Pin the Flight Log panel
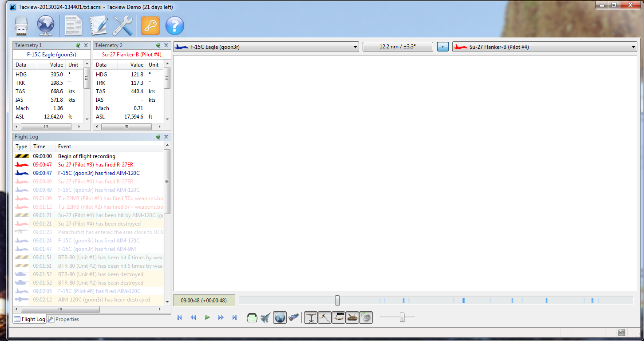Image resolution: width=644 pixels, height=341 pixels. (158, 137)
